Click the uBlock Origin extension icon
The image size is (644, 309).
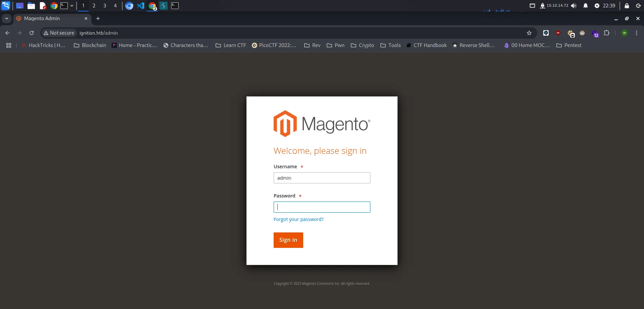(558, 33)
